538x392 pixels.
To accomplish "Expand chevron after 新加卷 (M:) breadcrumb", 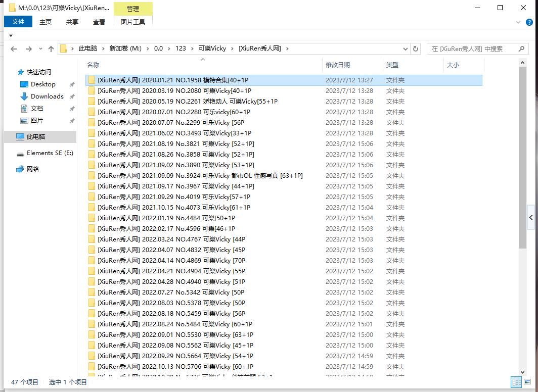I will [148, 48].
